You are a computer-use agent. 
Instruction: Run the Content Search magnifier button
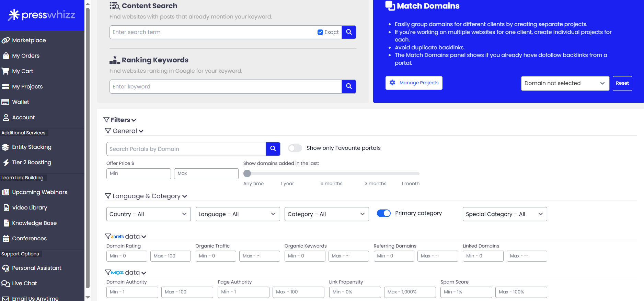click(349, 32)
